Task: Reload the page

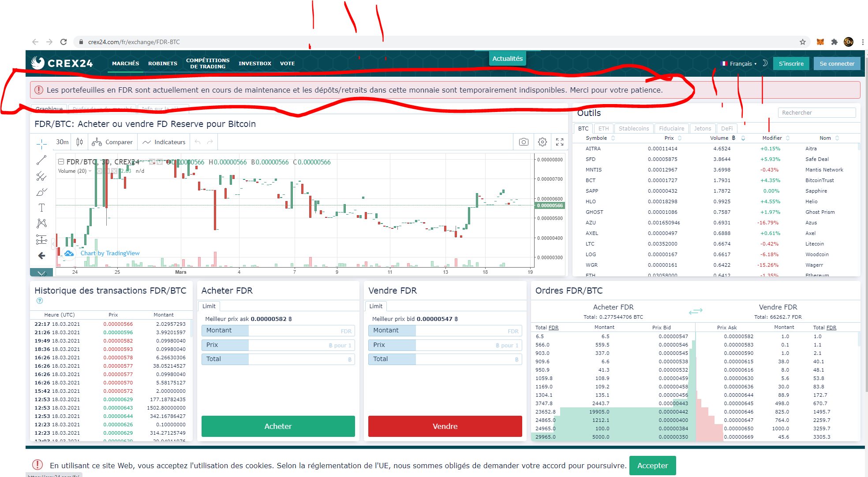Action: coord(64,42)
